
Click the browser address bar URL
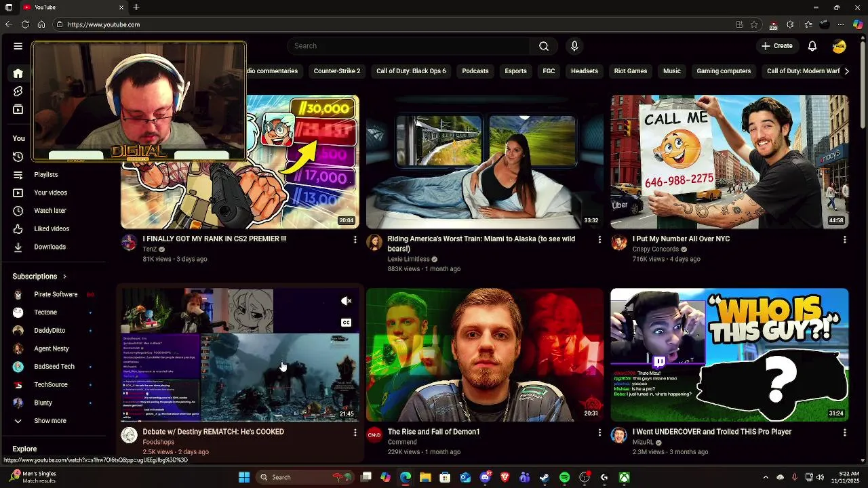(104, 24)
